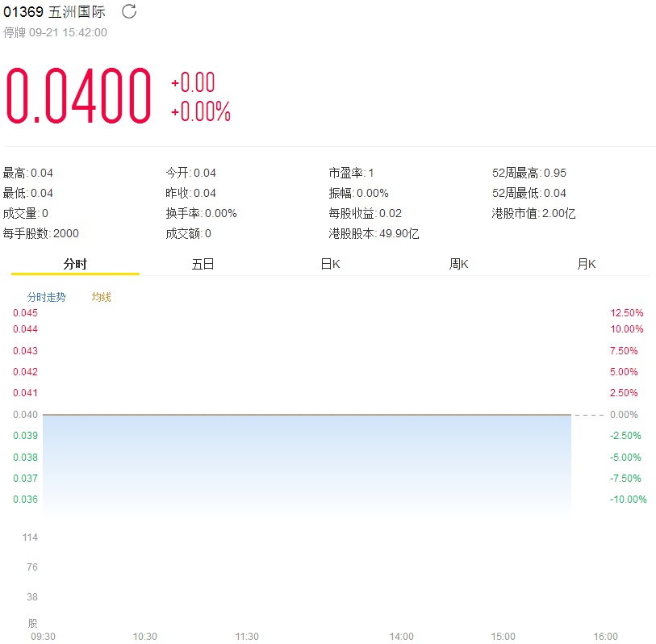Click the 16:00 time axis label
The width and height of the screenshot is (656, 644).
click(605, 637)
